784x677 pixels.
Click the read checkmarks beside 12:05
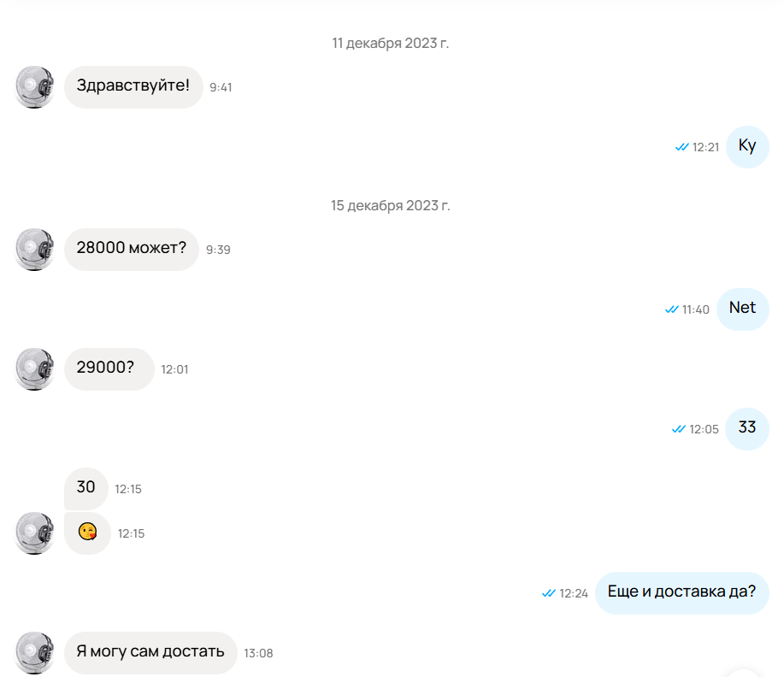(x=679, y=429)
